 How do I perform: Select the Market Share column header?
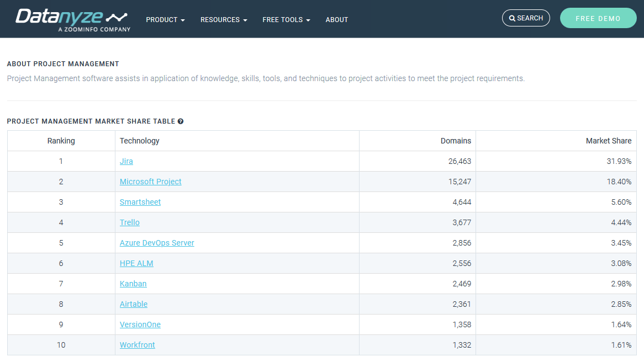556,141
